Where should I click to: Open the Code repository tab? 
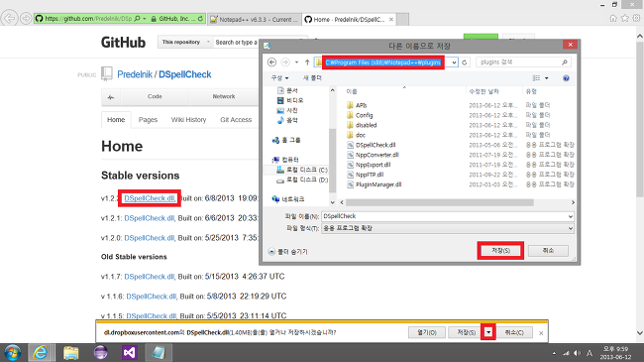(155, 96)
